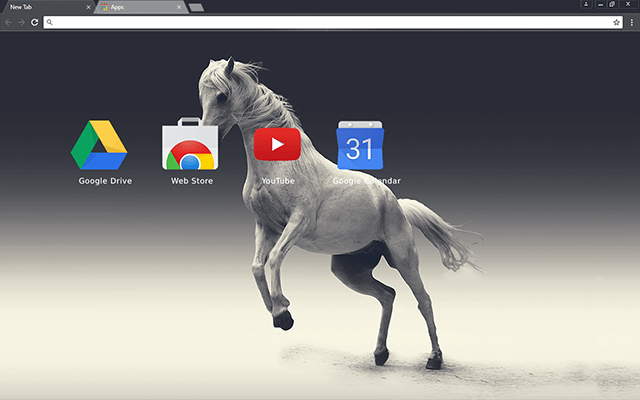640x400 pixels.
Task: Click the Apps tab grid favicon
Action: (x=104, y=7)
